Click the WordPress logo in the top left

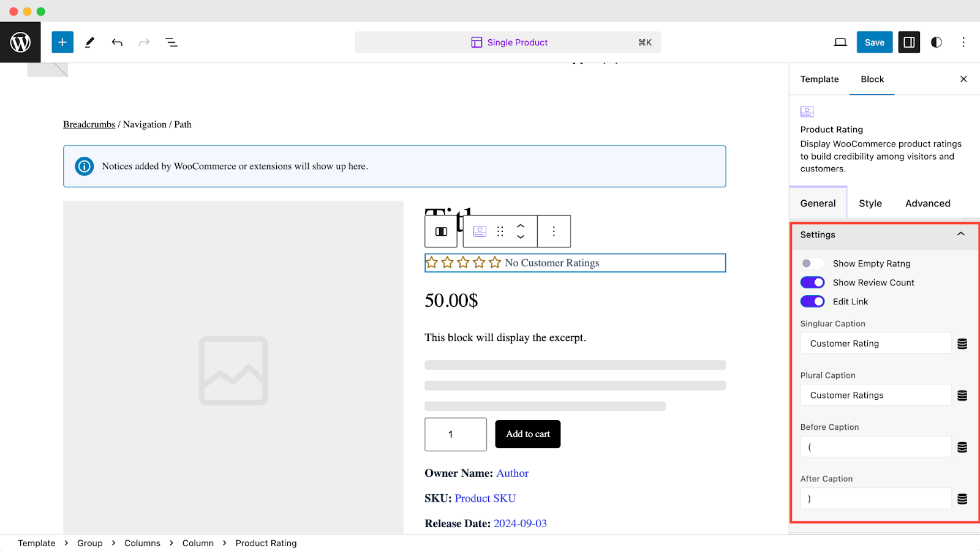[20, 42]
